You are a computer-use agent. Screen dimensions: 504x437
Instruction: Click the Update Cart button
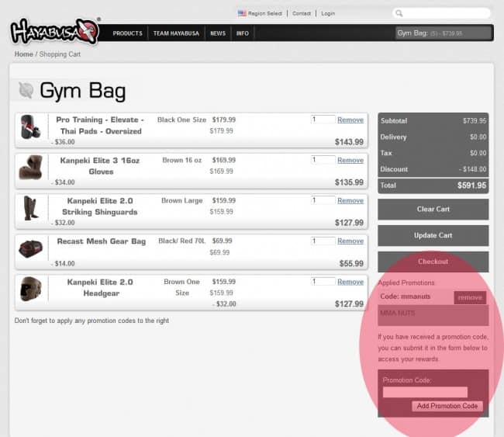[x=433, y=235]
